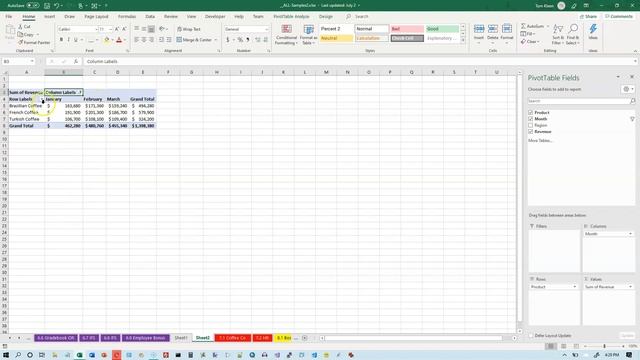This screenshot has height=360, width=640.
Task: Expand the Product field in Rows area
Action: tap(575, 287)
